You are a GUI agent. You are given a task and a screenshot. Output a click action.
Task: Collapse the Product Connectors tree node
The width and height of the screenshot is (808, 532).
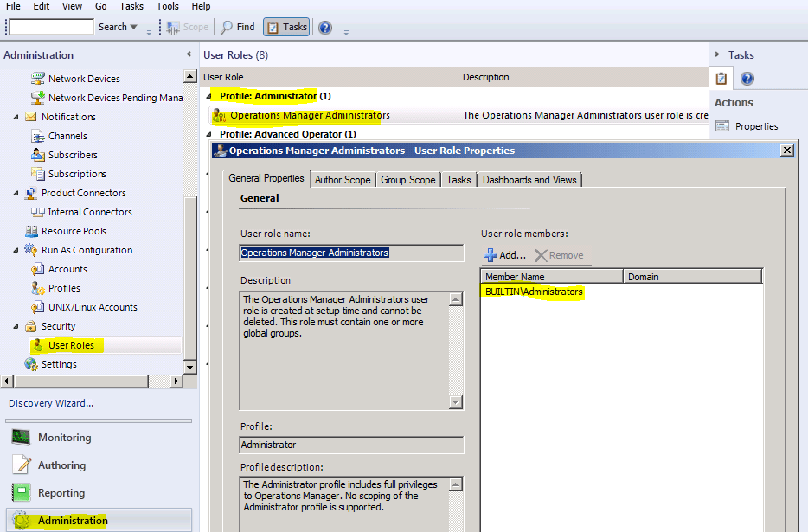(16, 193)
